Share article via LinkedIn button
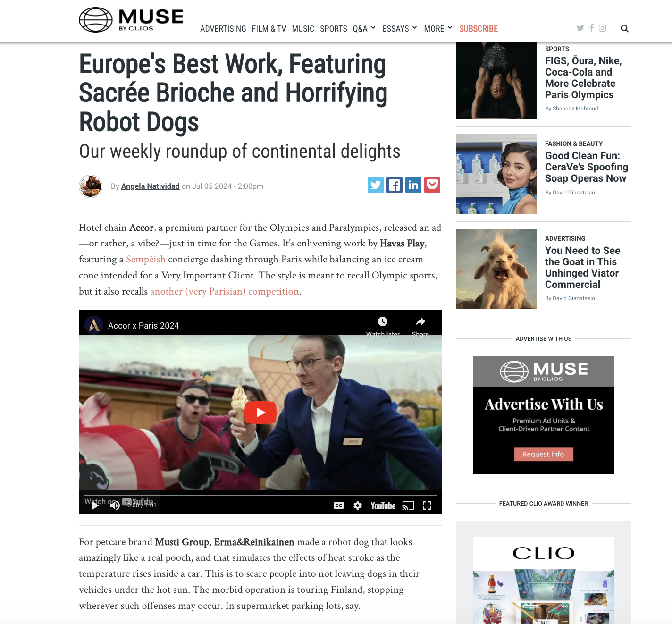 point(413,185)
